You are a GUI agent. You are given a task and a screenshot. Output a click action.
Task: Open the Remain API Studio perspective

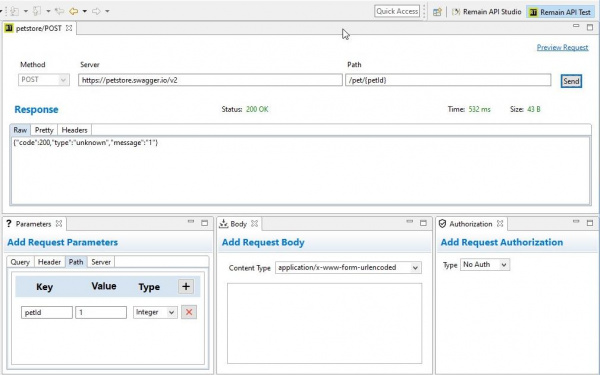[486, 11]
